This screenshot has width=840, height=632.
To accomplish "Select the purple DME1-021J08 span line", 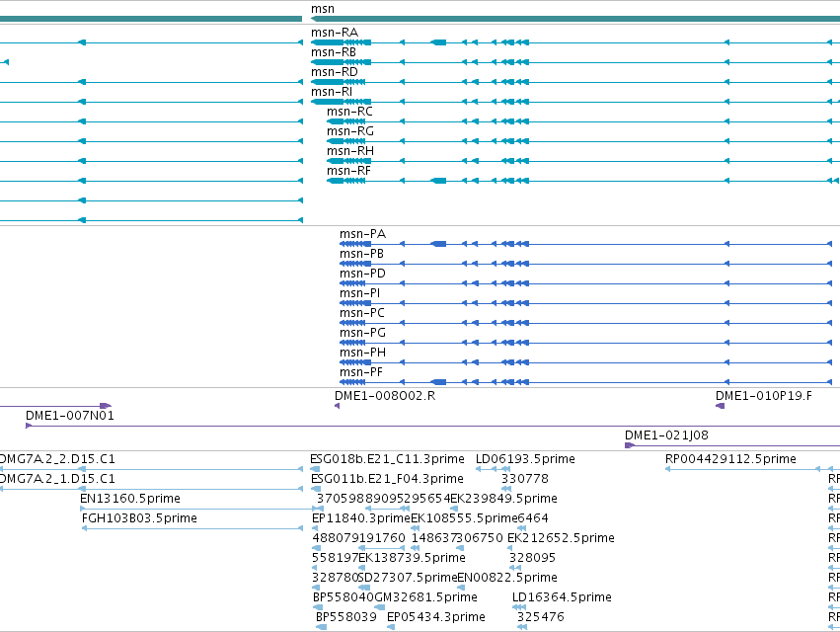I will tap(732, 445).
